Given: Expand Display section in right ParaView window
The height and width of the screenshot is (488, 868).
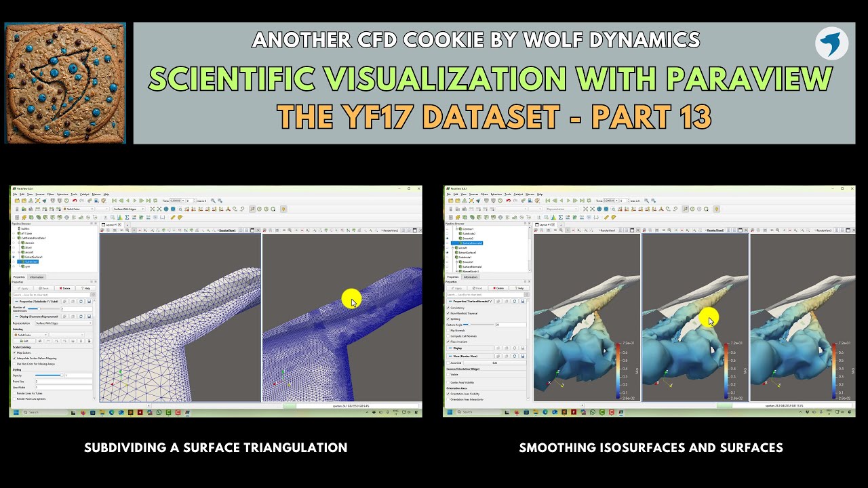Looking at the screenshot, I should [471, 348].
